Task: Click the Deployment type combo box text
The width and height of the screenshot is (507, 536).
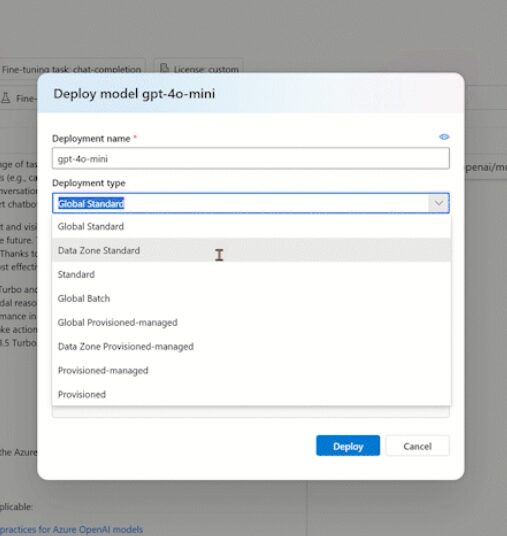Action: pos(91,204)
